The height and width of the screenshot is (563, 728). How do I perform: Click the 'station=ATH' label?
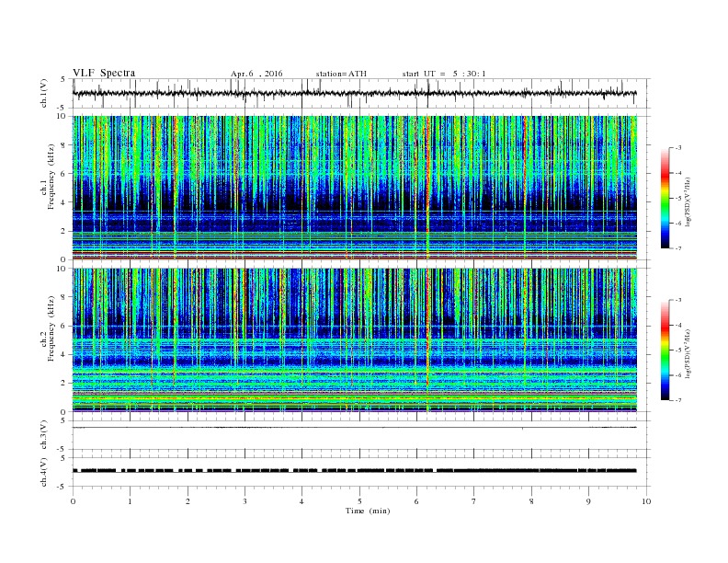(x=341, y=74)
